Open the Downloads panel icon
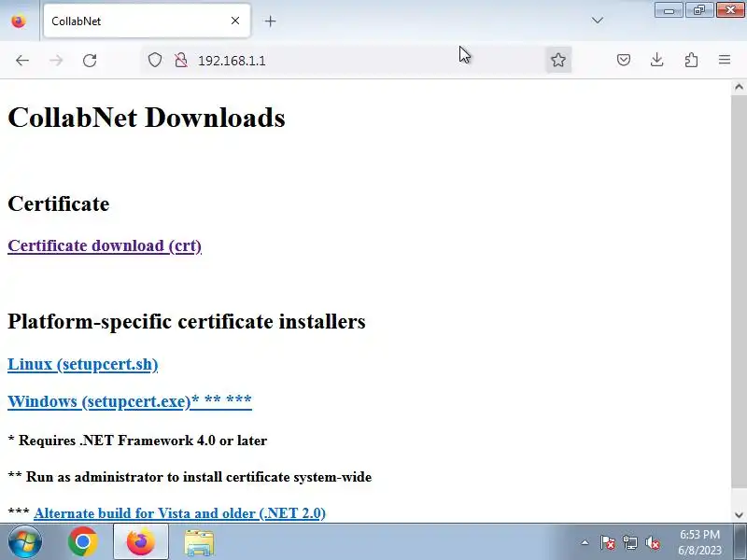 click(657, 60)
